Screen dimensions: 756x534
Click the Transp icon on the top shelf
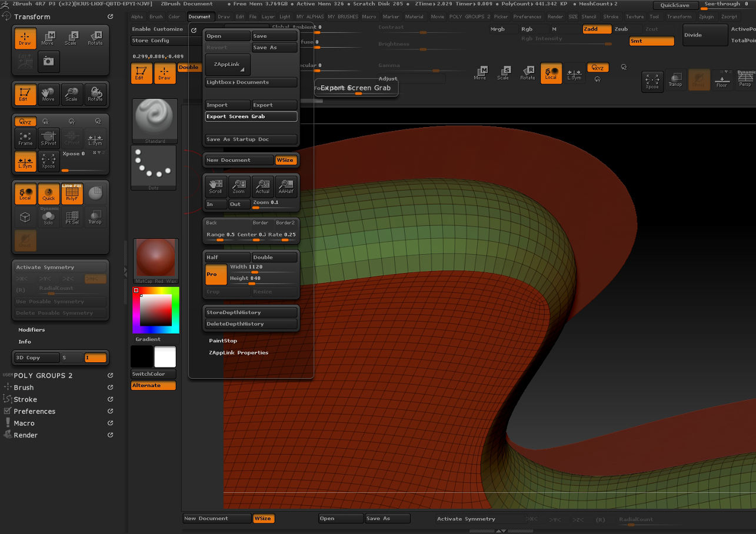(675, 81)
